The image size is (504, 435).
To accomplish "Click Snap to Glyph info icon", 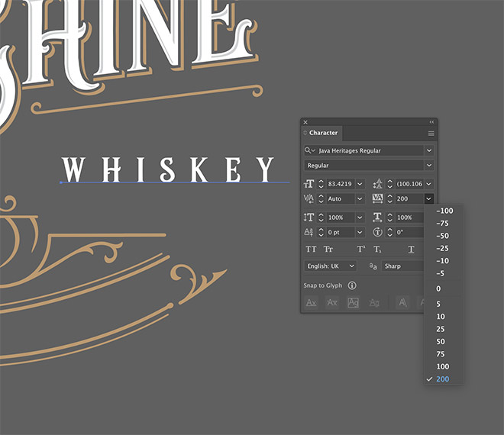I will 352,285.
